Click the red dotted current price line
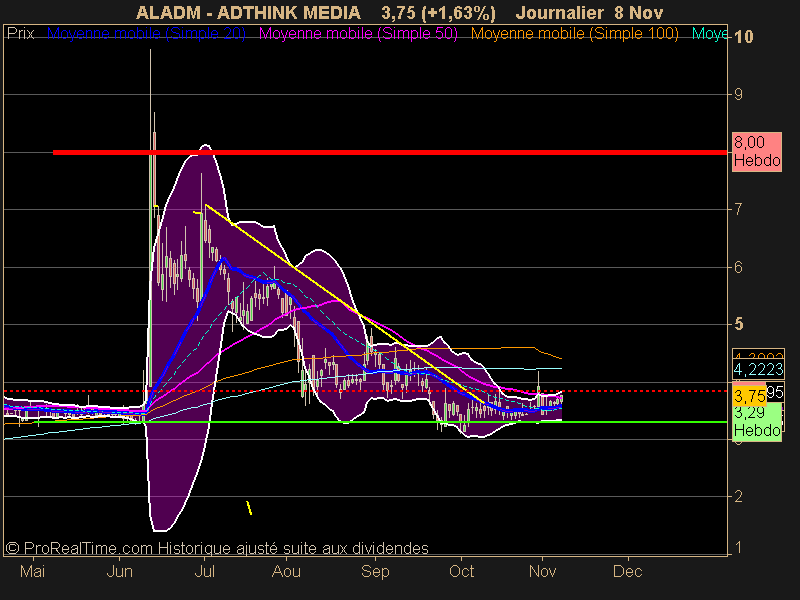The image size is (800, 600). [x=365, y=391]
